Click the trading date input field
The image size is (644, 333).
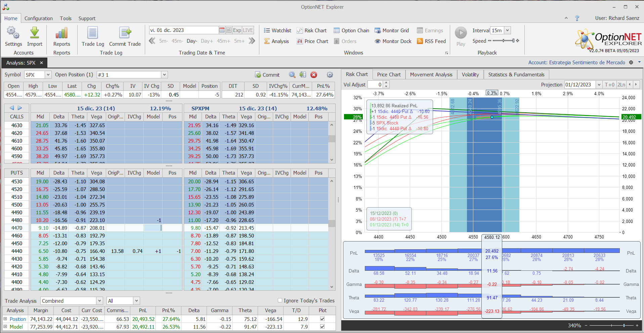point(184,30)
